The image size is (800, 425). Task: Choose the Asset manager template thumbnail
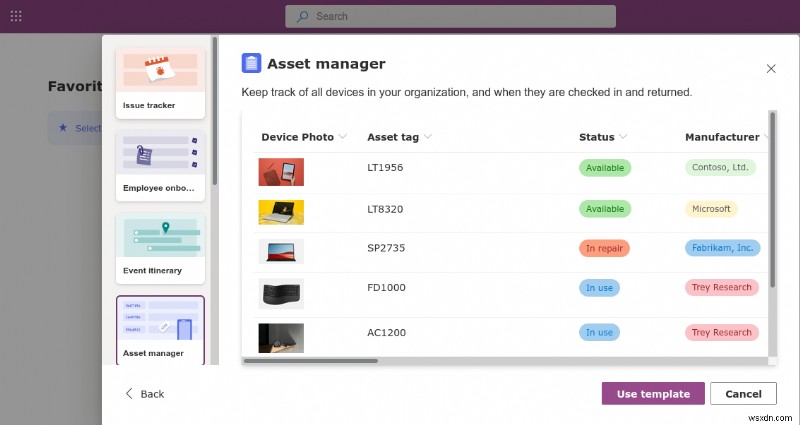(x=160, y=329)
